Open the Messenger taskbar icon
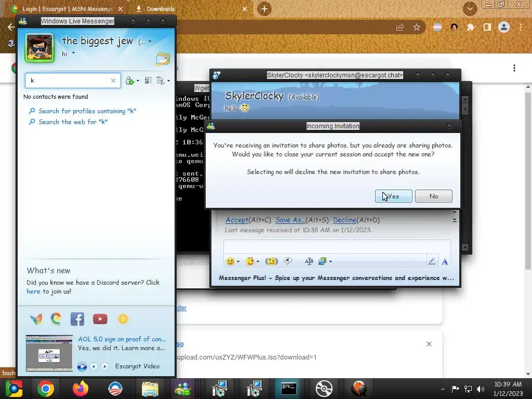 (182, 389)
